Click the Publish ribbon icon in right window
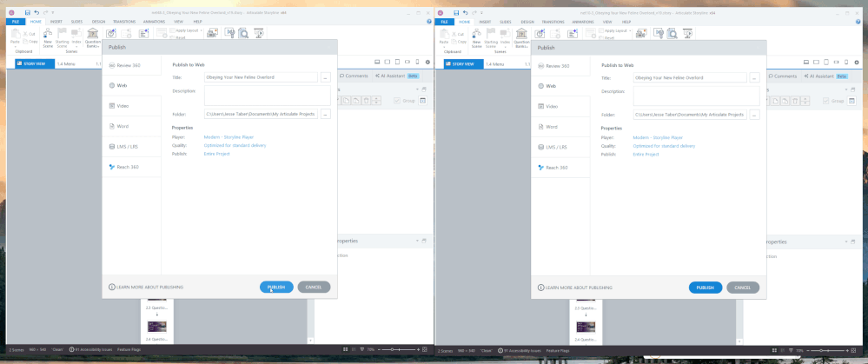This screenshot has height=364, width=868. click(x=687, y=33)
